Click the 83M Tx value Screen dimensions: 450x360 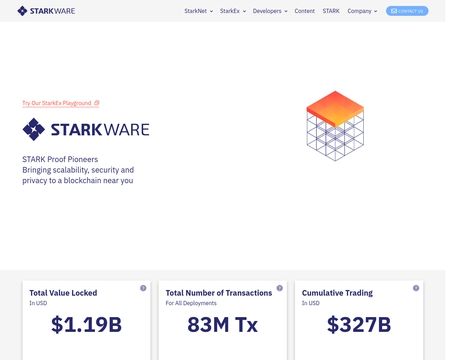tap(223, 324)
